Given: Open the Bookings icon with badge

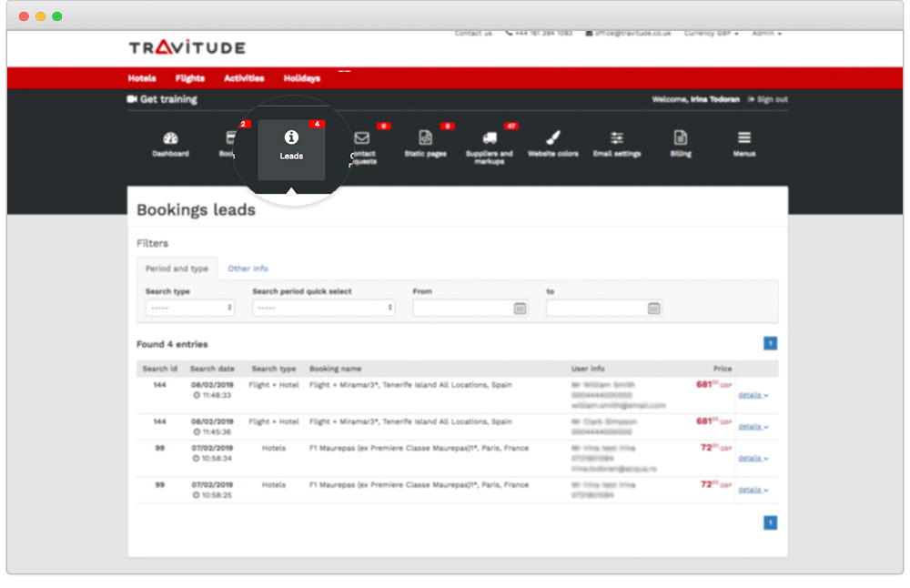Looking at the screenshot, I should [x=229, y=146].
